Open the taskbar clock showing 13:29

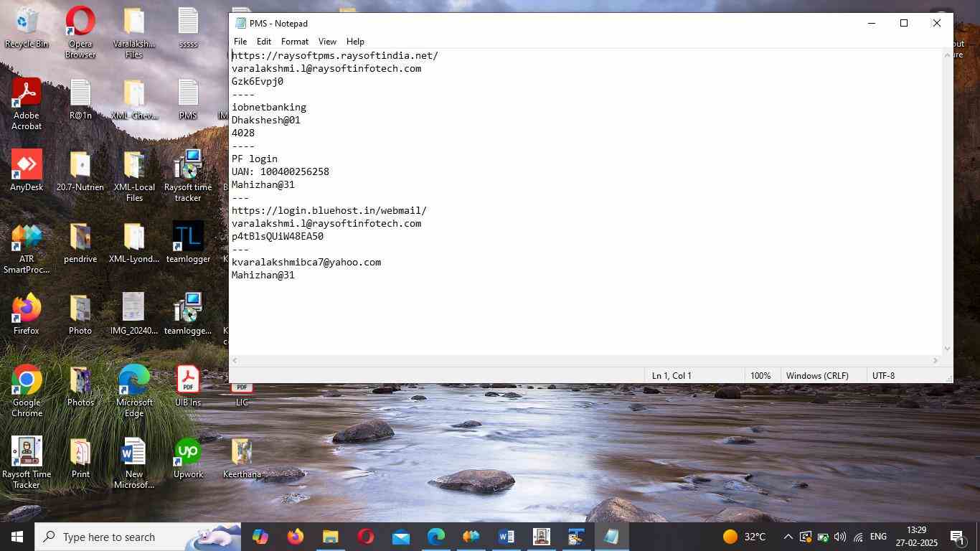tap(916, 537)
